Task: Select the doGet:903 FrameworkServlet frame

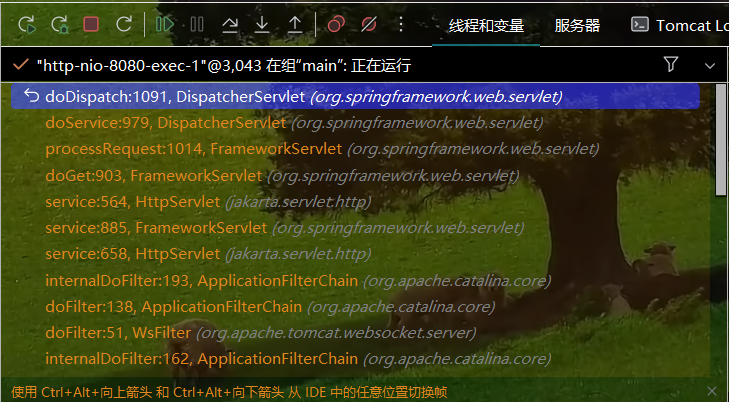Action: (355, 175)
